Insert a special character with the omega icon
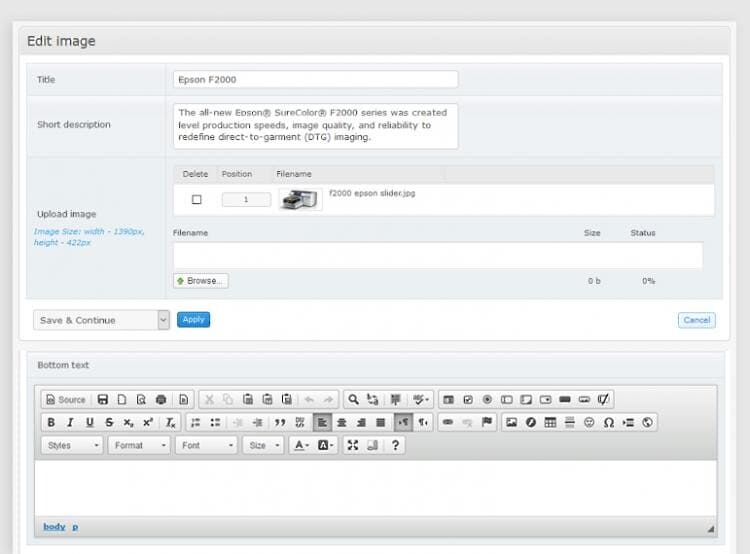Viewport: 750px width, 554px height. pos(609,422)
